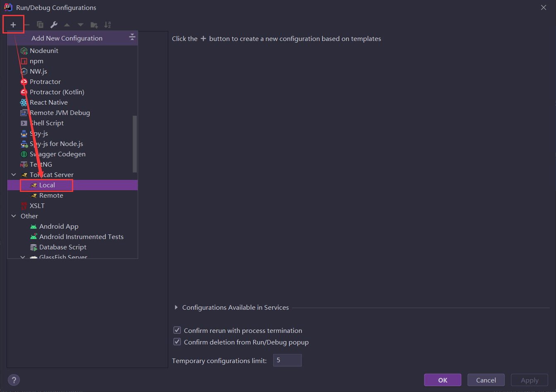This screenshot has height=392, width=556.
Task: Choose the Android App configuration type
Action: point(72,227)
